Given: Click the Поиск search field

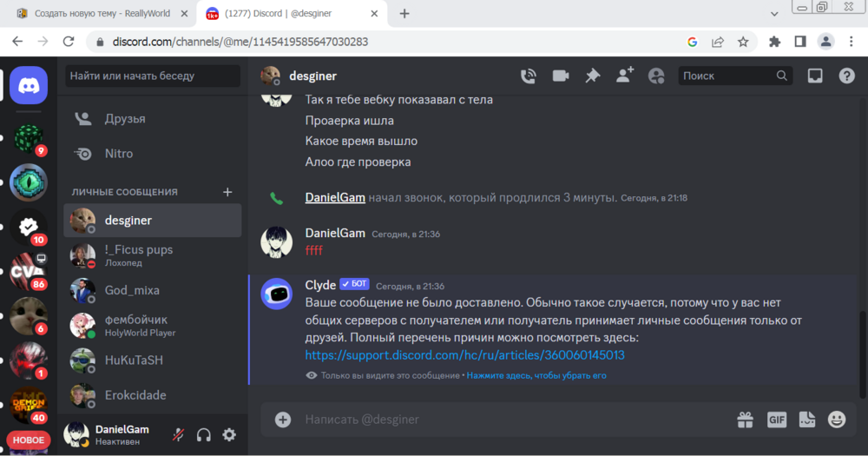Looking at the screenshot, I should [x=735, y=76].
